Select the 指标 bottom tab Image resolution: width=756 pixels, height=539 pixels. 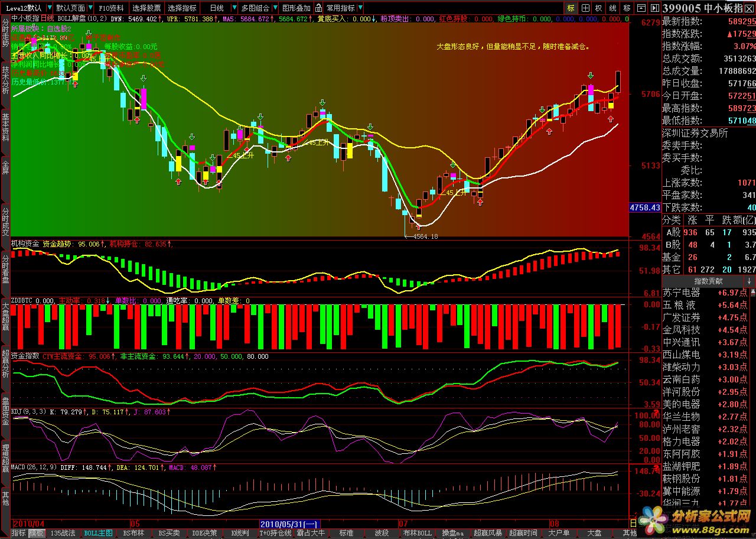coord(19,532)
